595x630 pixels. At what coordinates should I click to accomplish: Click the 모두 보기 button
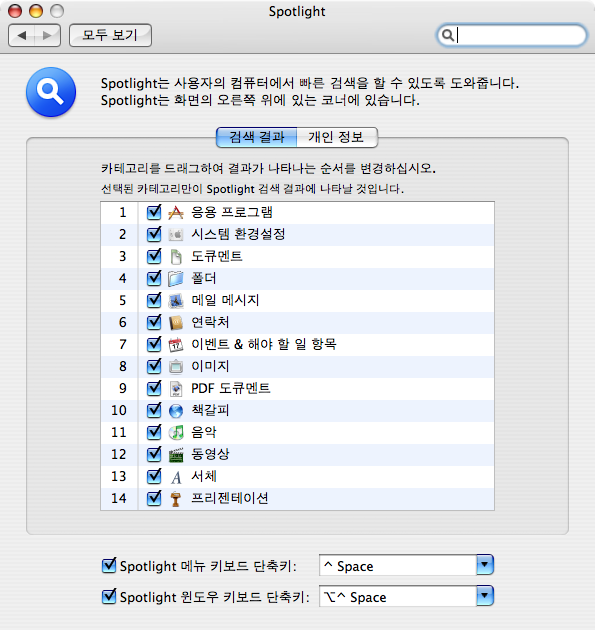(x=110, y=35)
